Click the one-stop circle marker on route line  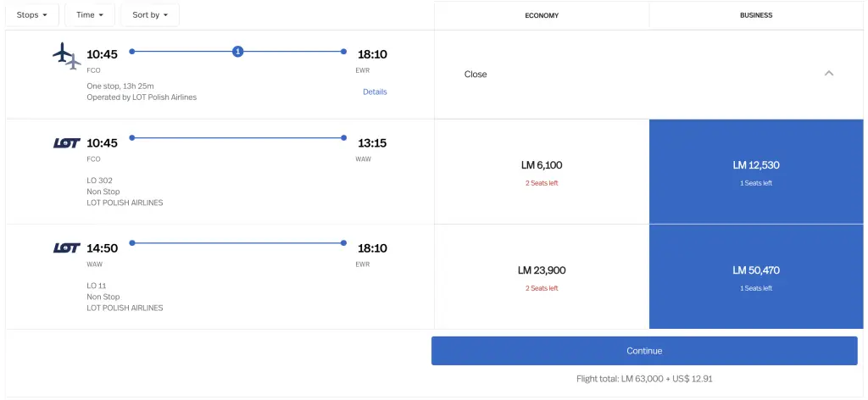tap(238, 52)
